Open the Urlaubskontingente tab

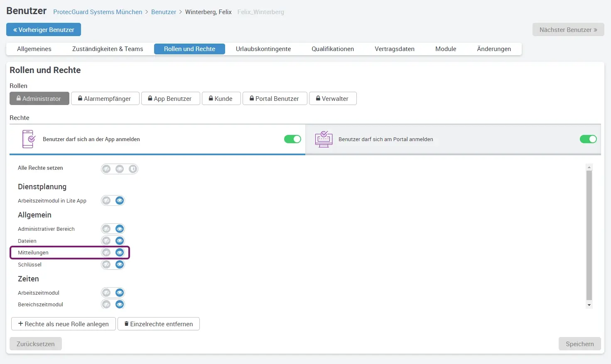263,49
